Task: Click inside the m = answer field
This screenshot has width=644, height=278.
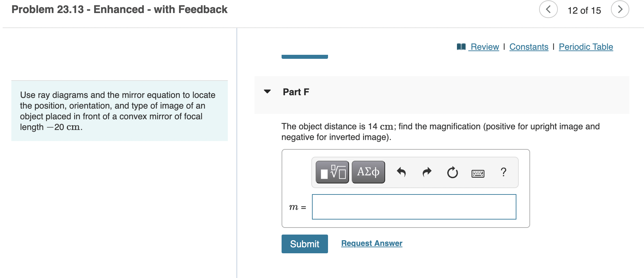Action: 414,207
